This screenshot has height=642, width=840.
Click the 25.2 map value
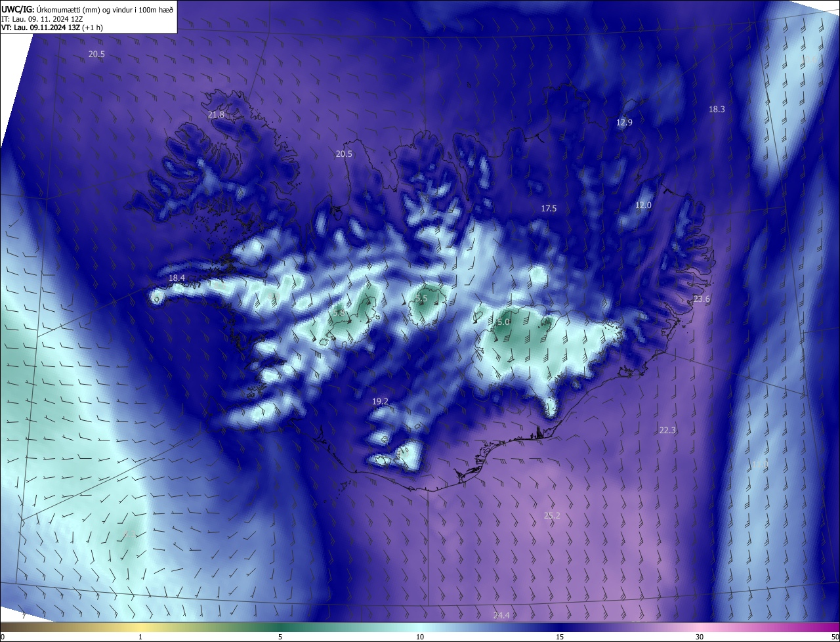pos(552,516)
